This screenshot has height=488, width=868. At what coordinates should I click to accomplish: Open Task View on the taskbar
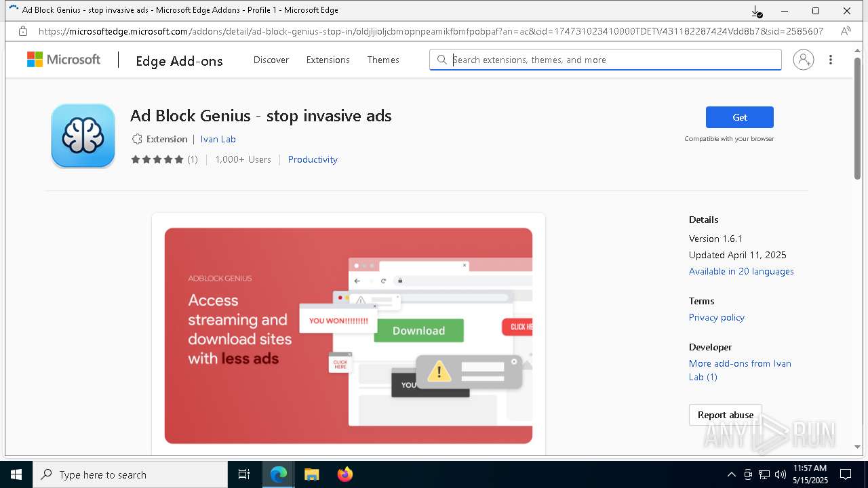(x=244, y=474)
